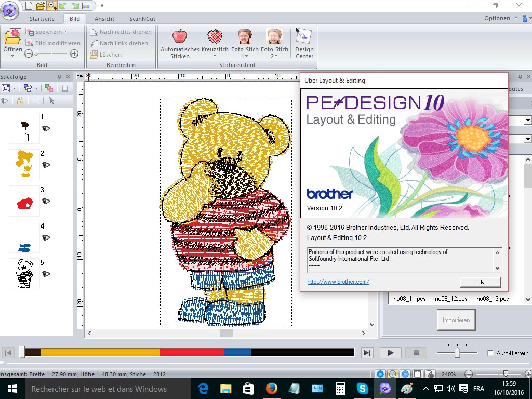Select stitch object 5 bear outline thumbnail
This screenshot has width=532, height=399.
(x=24, y=274)
